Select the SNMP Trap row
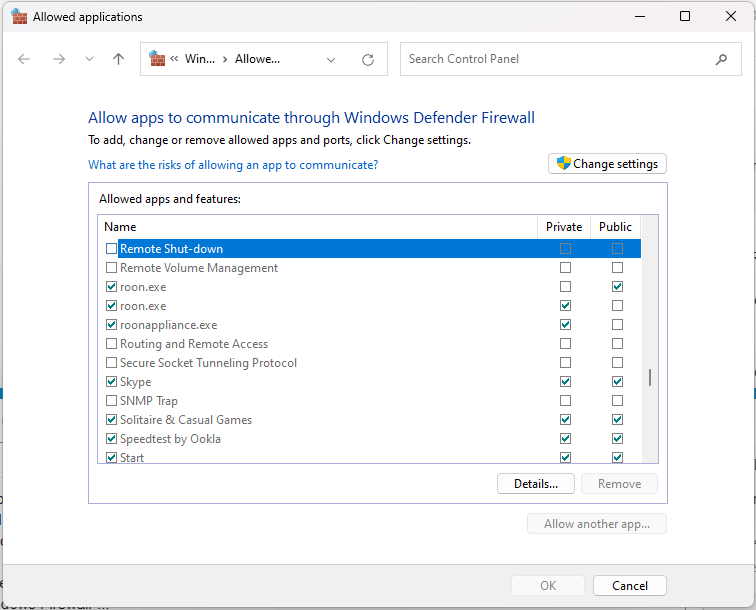This screenshot has width=756, height=610. coord(370,401)
